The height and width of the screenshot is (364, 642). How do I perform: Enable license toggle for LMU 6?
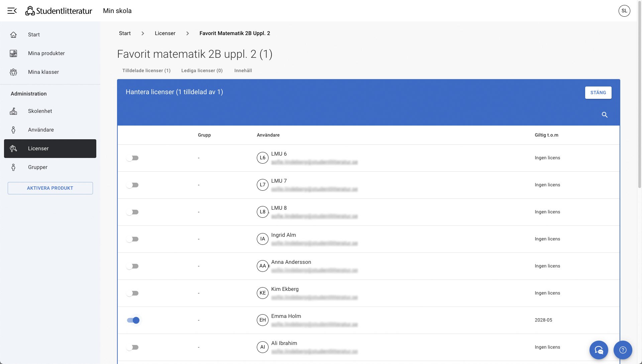tap(133, 158)
